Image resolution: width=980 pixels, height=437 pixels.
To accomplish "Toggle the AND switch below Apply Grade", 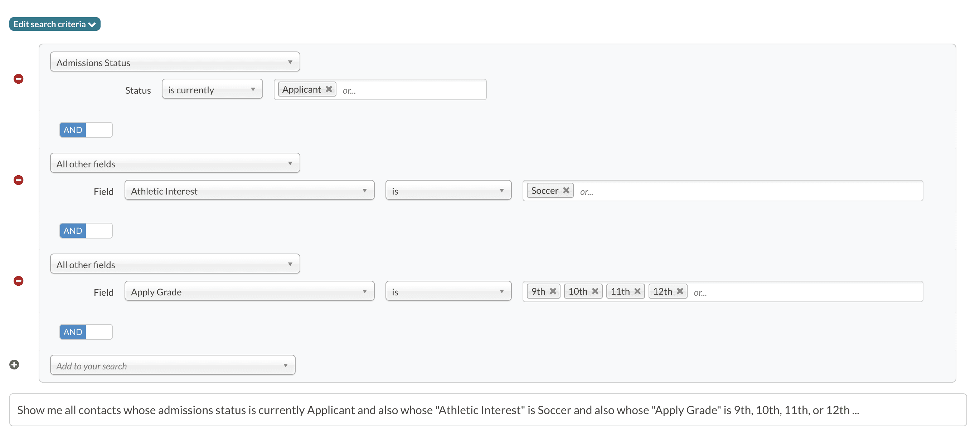I will [x=86, y=332].
